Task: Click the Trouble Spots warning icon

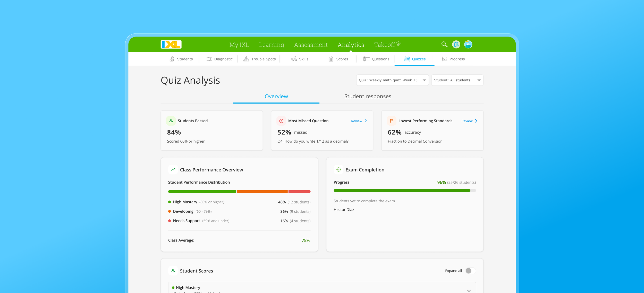Action: tap(246, 59)
